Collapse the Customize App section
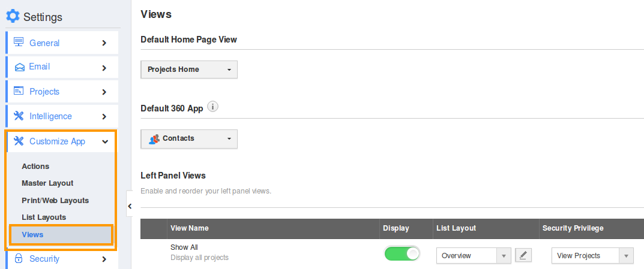 pyautogui.click(x=104, y=141)
